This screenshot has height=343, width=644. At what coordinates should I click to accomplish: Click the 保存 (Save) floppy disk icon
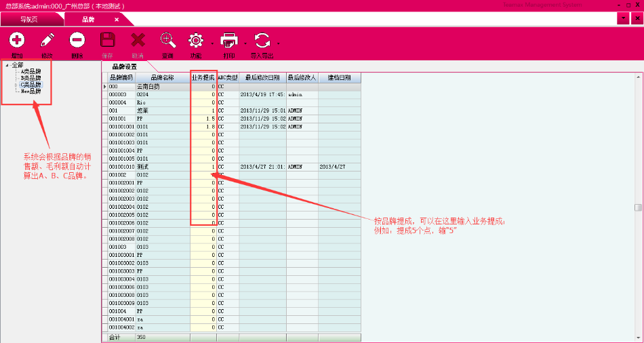[107, 41]
